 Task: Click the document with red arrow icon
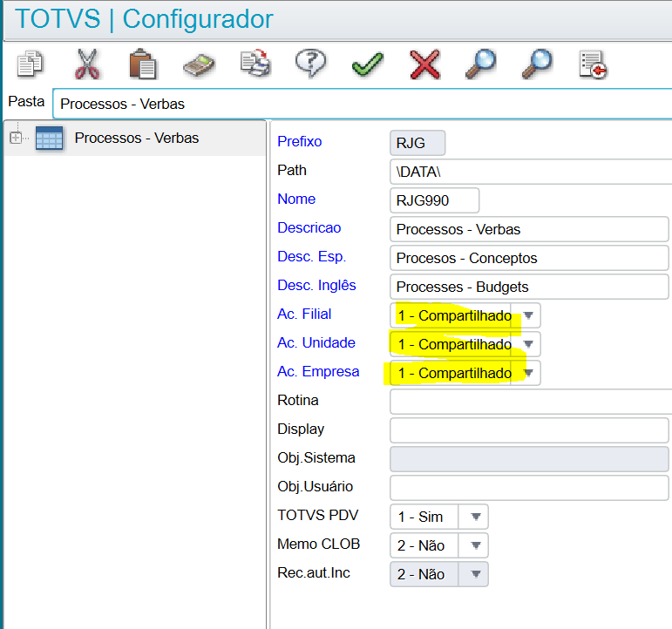594,64
